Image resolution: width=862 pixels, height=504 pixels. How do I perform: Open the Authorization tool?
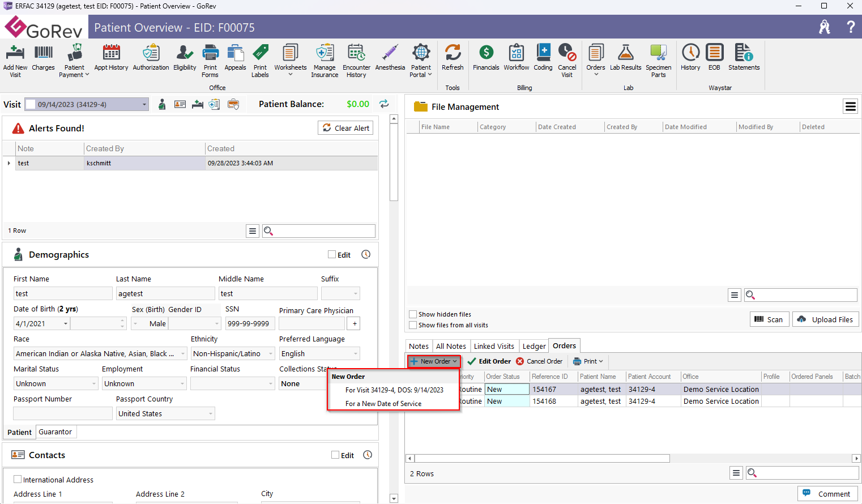point(151,58)
